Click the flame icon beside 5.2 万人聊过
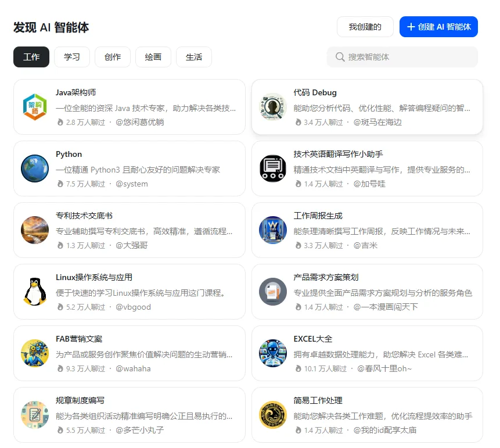This screenshot has height=448, width=500. coord(60,307)
